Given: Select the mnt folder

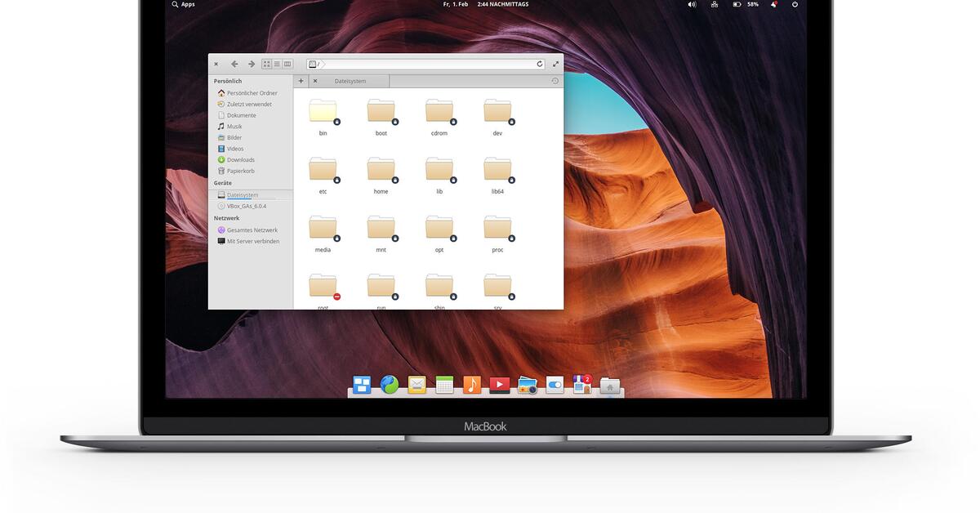Looking at the screenshot, I should [x=381, y=233].
